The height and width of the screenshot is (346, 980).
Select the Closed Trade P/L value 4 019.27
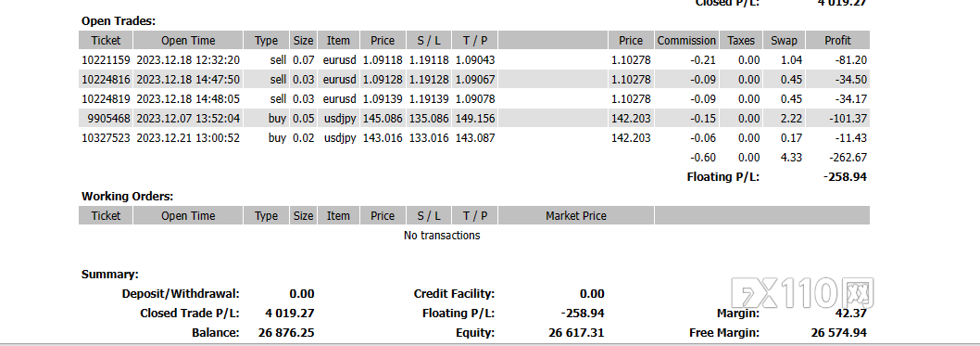(x=289, y=314)
